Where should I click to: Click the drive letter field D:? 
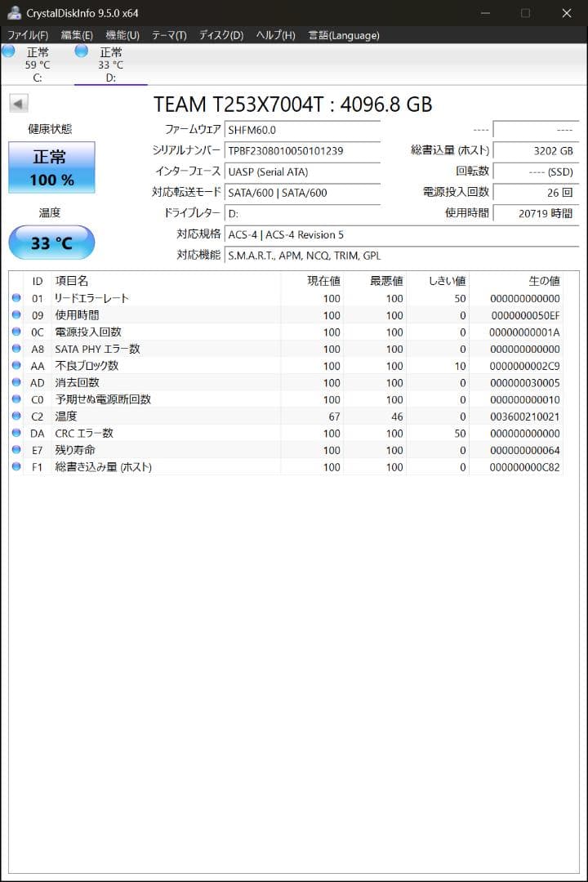pyautogui.click(x=302, y=214)
